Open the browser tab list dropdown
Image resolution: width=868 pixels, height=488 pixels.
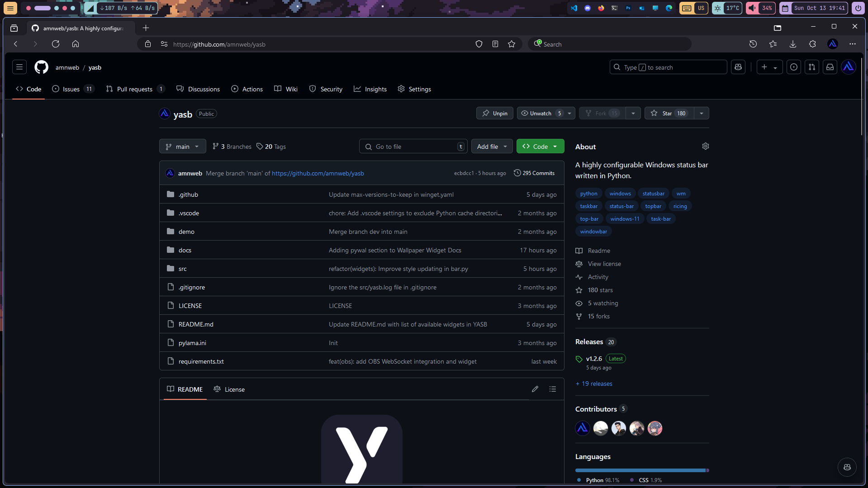14,28
